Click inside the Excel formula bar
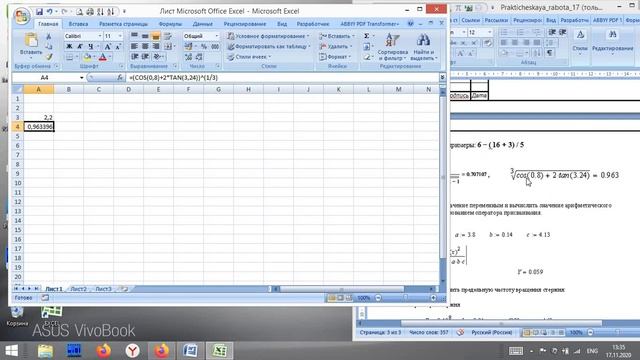Screen dimensions: 640x360 [282, 77]
